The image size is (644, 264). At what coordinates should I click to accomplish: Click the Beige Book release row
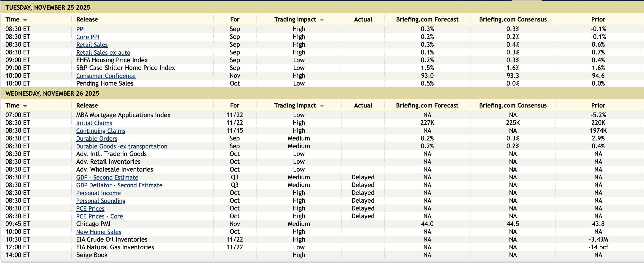(x=92, y=255)
